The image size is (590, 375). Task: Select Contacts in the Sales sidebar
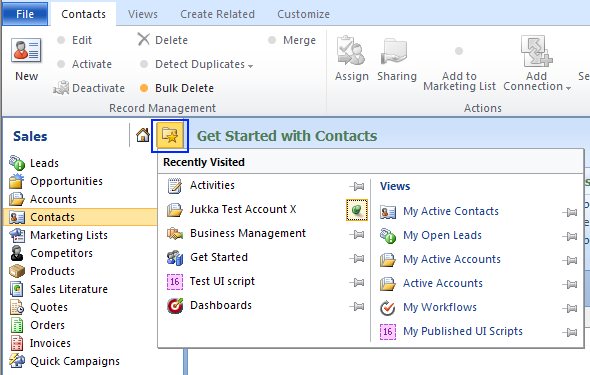pos(80,217)
